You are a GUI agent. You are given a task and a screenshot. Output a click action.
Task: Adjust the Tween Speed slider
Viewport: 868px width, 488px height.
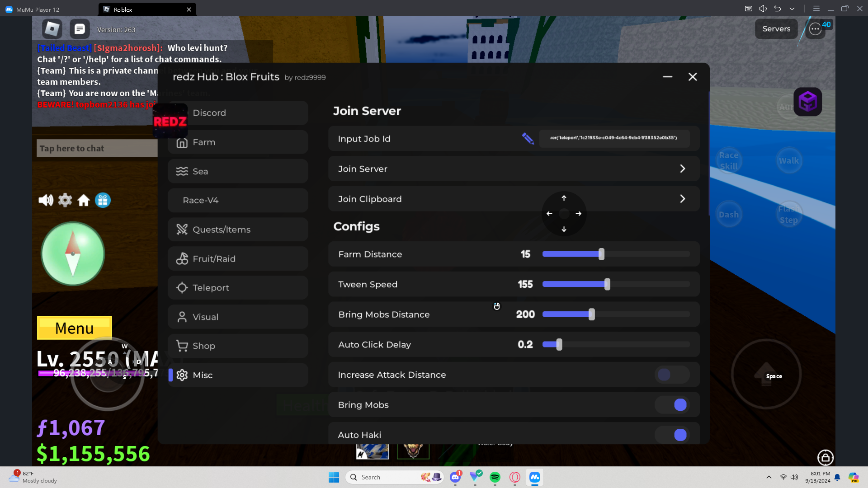616,284
